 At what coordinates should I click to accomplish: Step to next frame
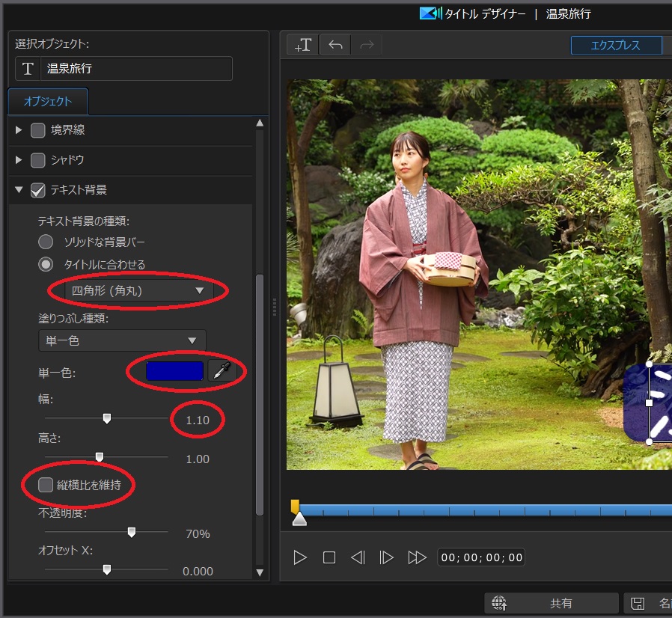click(x=386, y=557)
